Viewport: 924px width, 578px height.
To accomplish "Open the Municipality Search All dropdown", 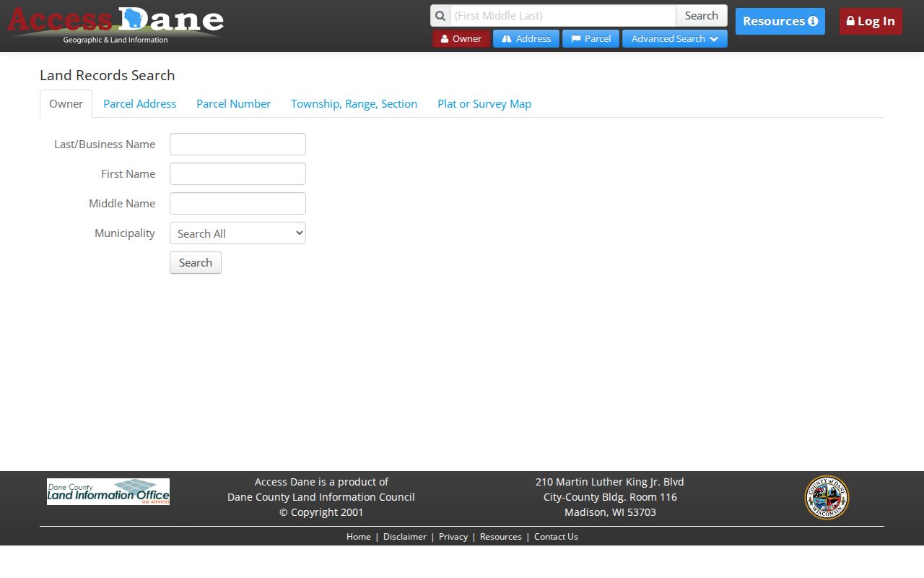I will pyautogui.click(x=237, y=233).
